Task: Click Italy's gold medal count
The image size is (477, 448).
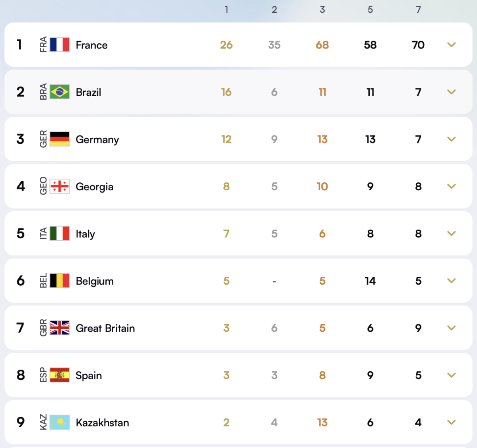Action: pos(226,234)
